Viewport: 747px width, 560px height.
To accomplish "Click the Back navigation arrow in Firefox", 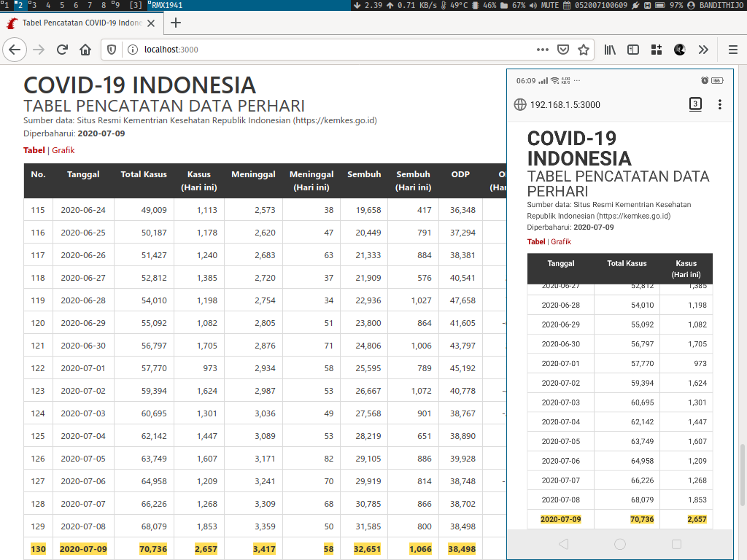I will (x=15, y=50).
